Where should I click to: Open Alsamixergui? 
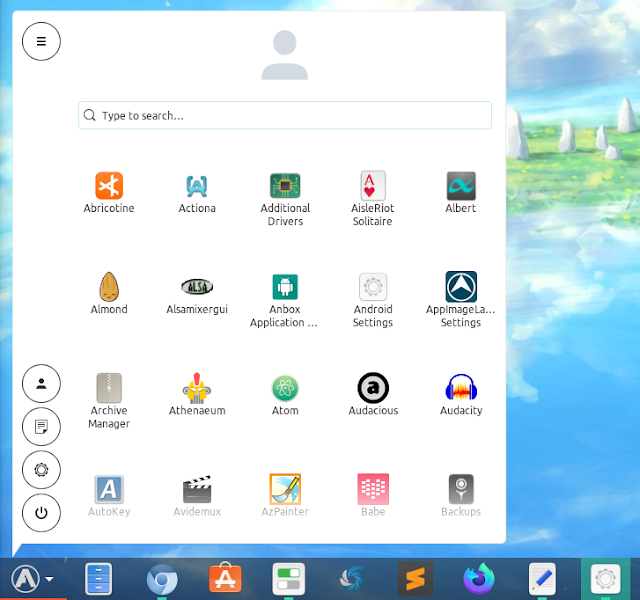197,295
